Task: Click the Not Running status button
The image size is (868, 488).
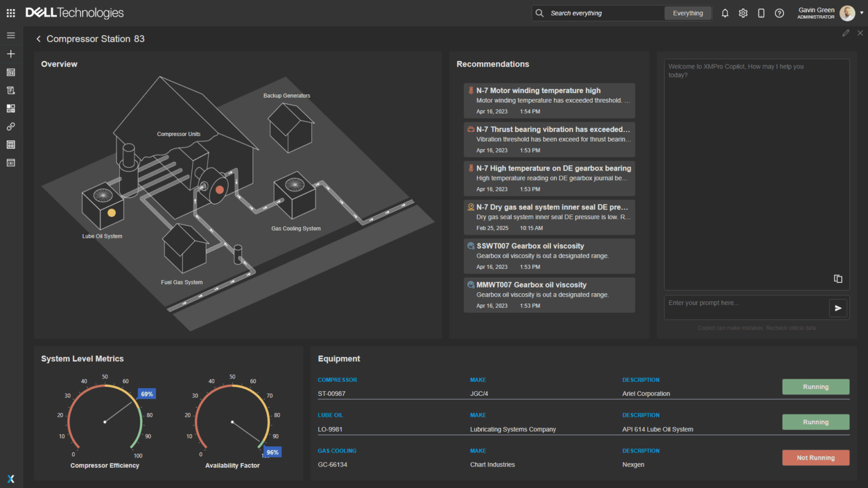Action: 815,457
